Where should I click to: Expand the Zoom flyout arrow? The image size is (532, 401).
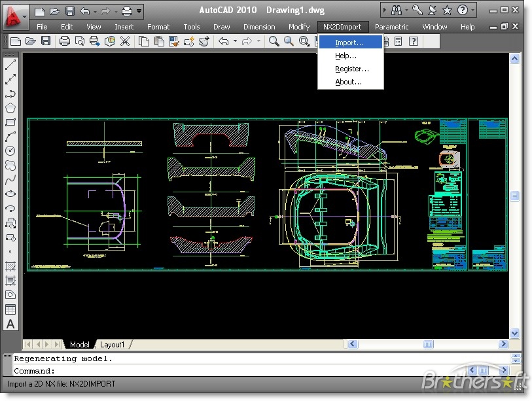point(309,44)
